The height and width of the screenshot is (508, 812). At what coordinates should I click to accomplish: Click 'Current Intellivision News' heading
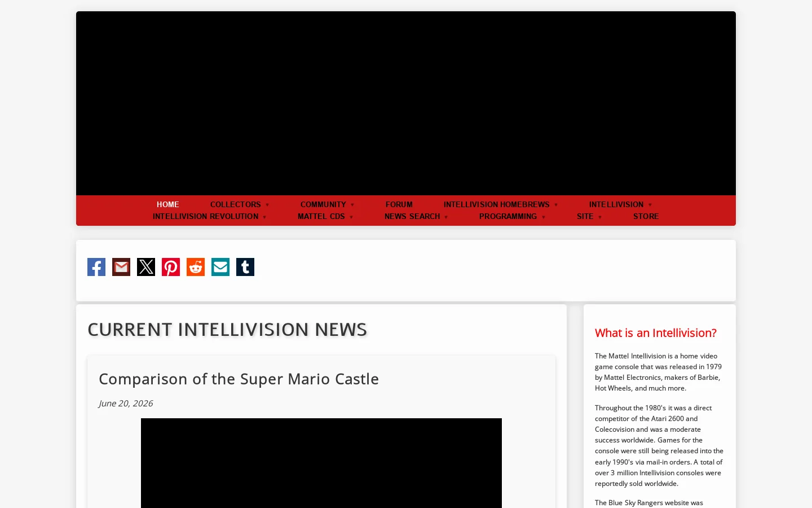227,329
